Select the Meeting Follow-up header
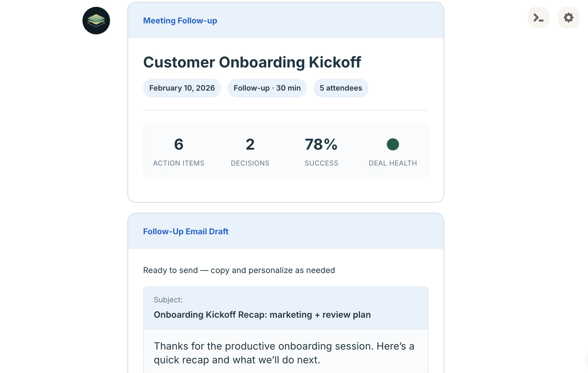This screenshot has width=588, height=373. [180, 21]
